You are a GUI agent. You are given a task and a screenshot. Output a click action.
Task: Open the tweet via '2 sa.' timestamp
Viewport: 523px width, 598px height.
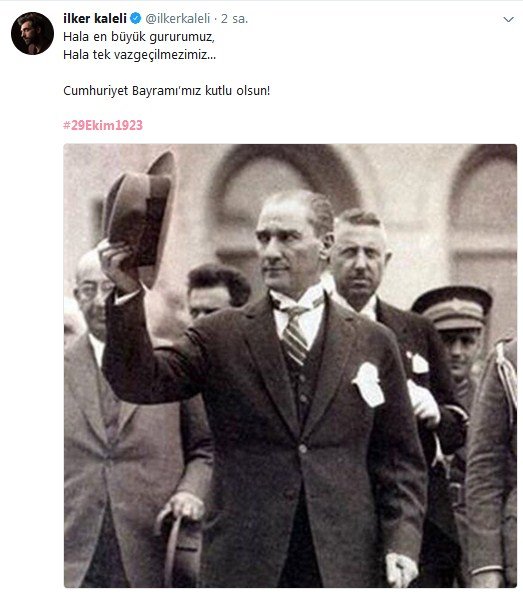pyautogui.click(x=235, y=19)
